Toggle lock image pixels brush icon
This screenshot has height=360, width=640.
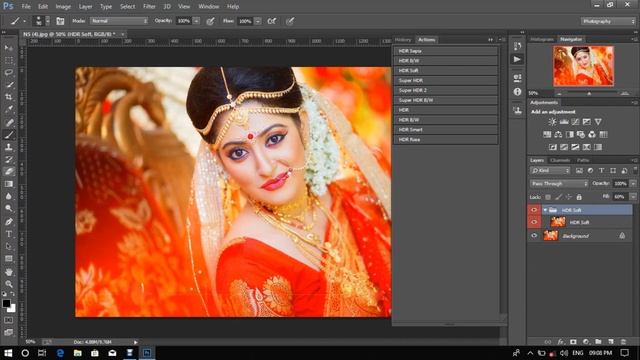[558, 197]
